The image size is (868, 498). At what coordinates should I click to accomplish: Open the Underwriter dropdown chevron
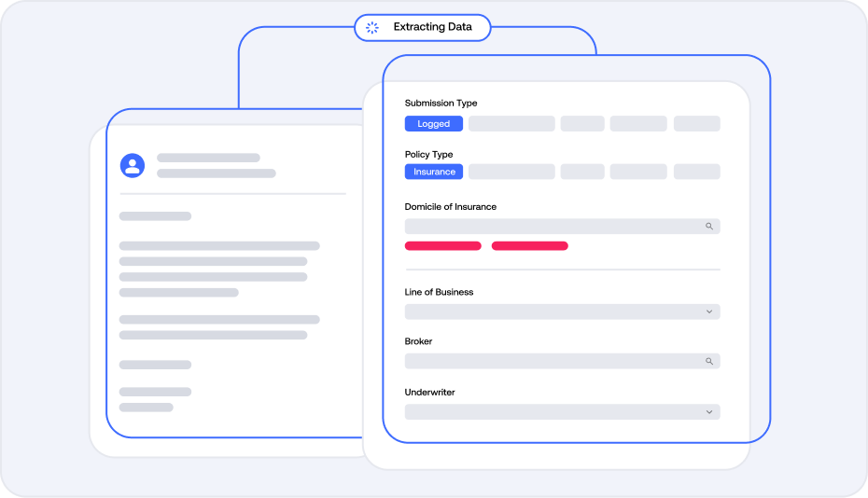(x=708, y=412)
